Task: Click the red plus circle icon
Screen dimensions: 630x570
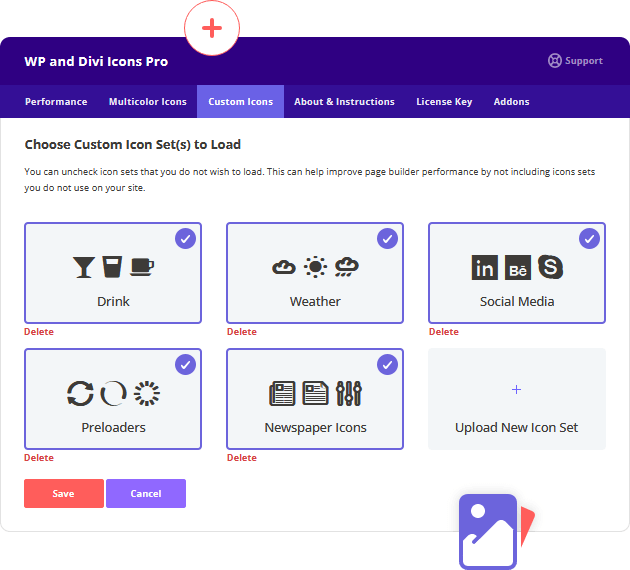Action: pyautogui.click(x=212, y=28)
